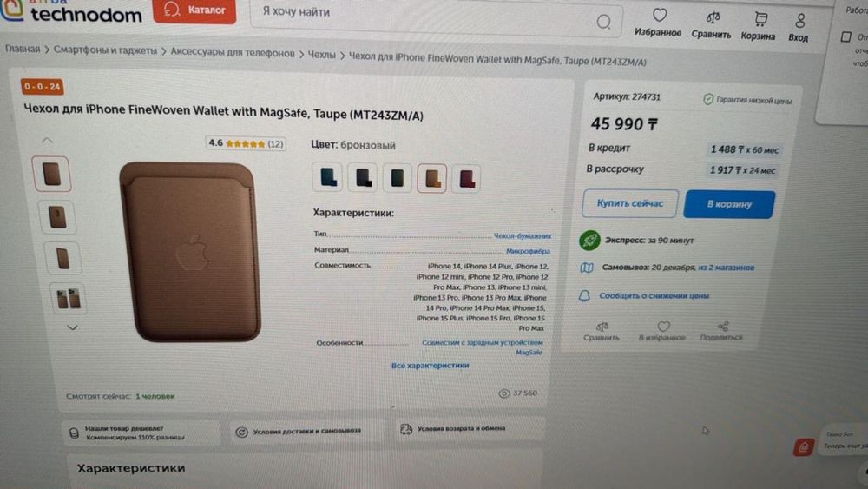Select the dark red color swatch

(x=466, y=179)
